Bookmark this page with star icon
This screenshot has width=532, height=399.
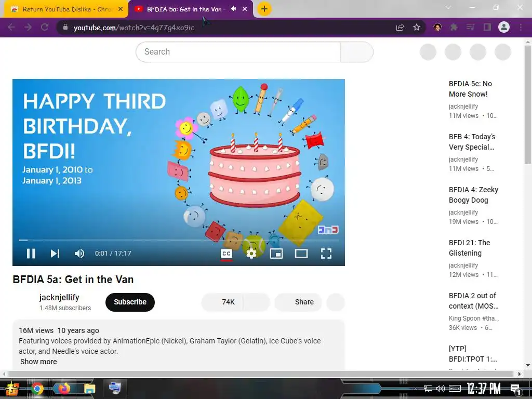pos(417,27)
